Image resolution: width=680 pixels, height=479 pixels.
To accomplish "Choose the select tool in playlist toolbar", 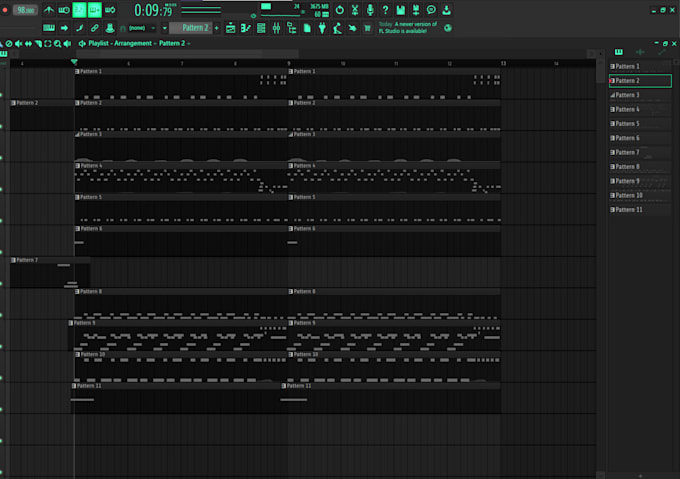I will pyautogui.click(x=48, y=44).
